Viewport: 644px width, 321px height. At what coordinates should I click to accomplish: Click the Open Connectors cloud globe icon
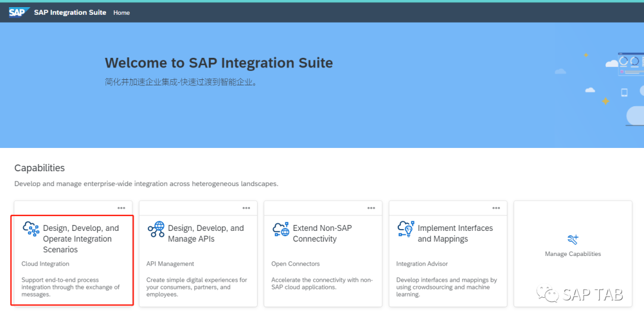tap(281, 229)
